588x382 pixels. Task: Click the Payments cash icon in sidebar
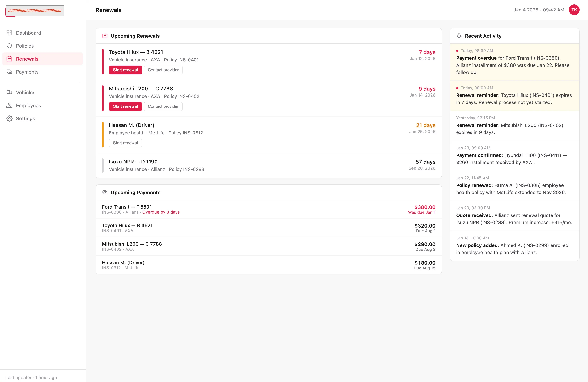coord(9,72)
